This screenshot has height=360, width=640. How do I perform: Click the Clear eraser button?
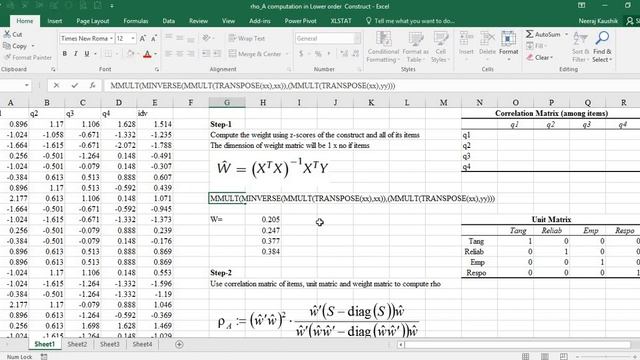pos(539,58)
